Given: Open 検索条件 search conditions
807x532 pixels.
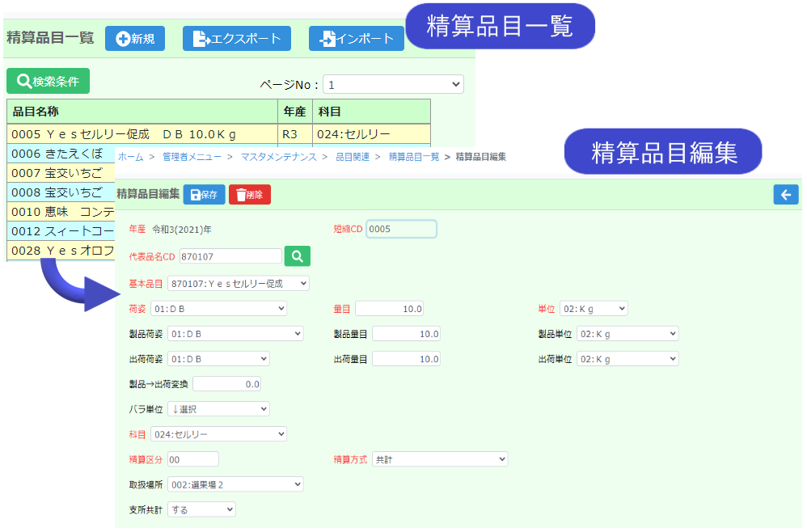Looking at the screenshot, I should [x=48, y=81].
